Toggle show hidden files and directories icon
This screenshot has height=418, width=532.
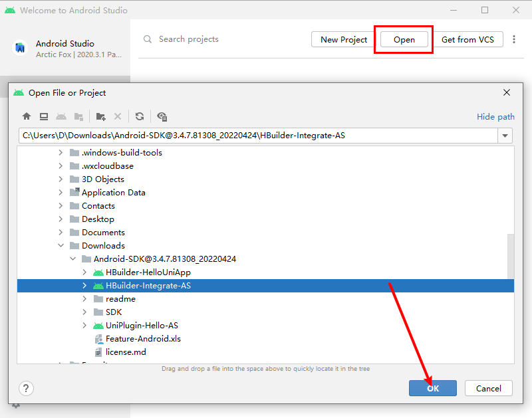pos(162,116)
